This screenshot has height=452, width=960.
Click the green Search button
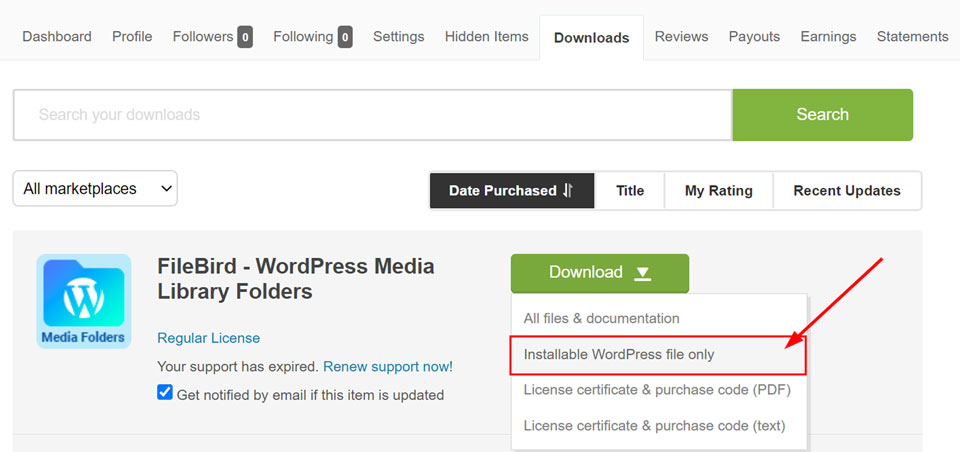[823, 115]
